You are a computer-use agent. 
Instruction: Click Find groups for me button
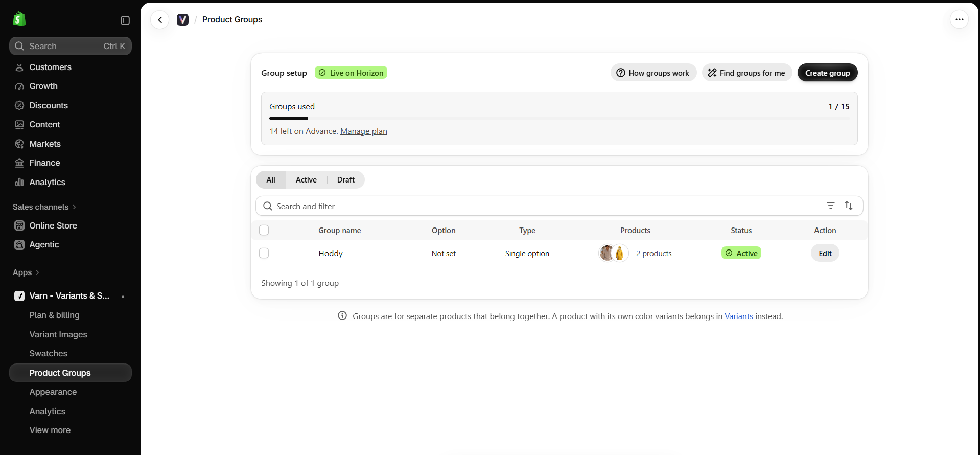click(747, 73)
